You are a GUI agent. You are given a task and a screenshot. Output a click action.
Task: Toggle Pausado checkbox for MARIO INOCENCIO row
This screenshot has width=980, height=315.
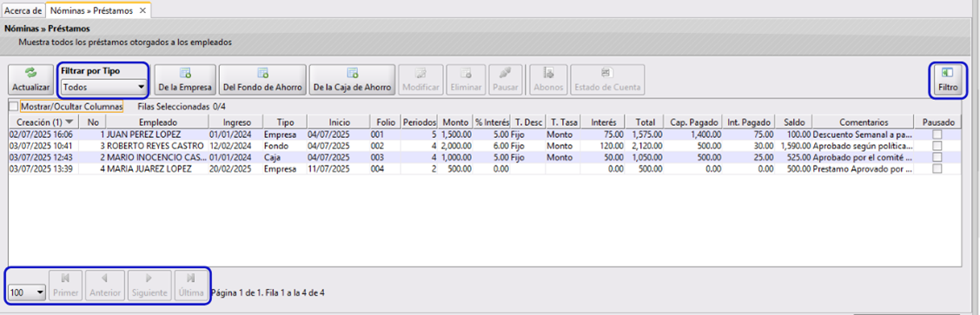coord(937,157)
